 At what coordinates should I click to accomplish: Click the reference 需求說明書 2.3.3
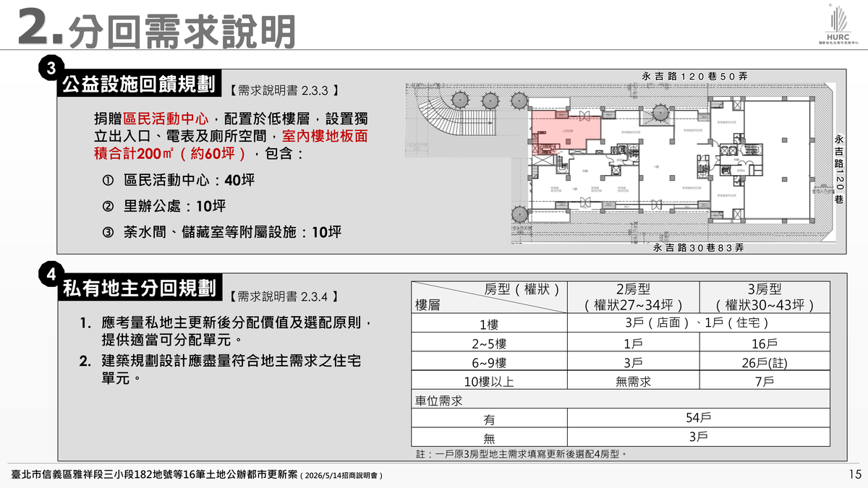point(284,92)
